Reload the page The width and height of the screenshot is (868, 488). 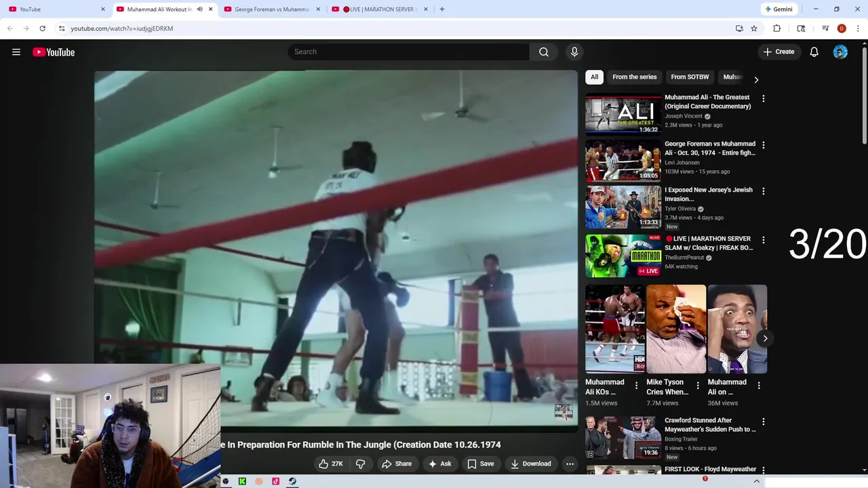point(42,28)
